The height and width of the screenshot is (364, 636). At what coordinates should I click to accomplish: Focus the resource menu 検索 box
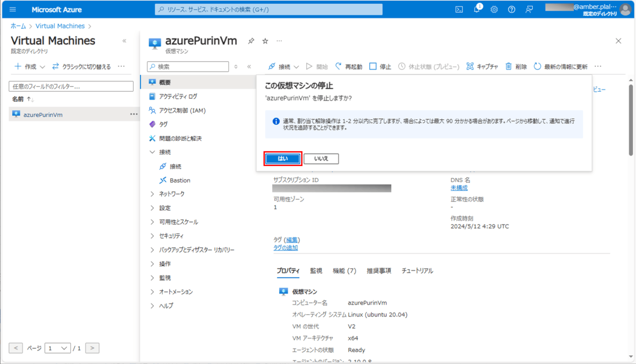click(188, 66)
